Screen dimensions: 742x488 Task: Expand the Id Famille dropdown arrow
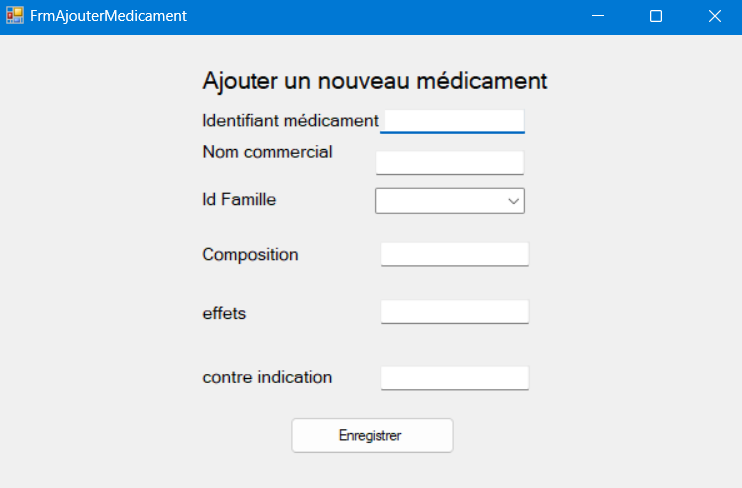click(x=514, y=201)
